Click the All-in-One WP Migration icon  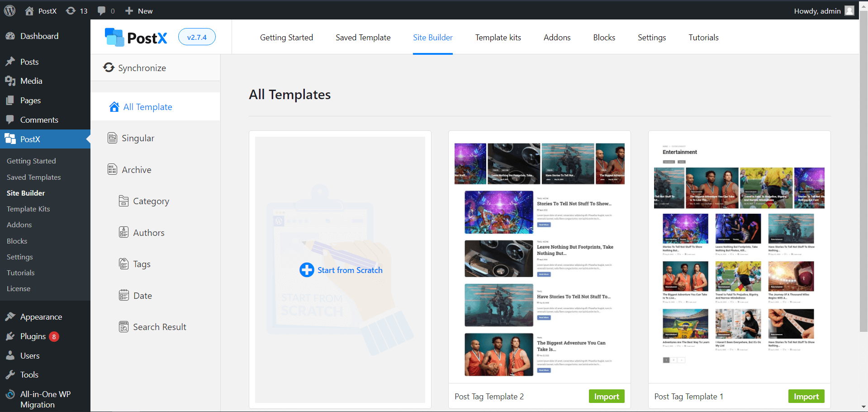click(x=10, y=395)
